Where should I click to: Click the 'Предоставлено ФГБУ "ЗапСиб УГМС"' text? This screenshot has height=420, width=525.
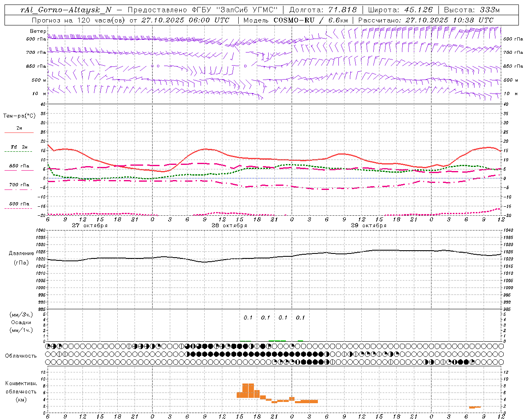pyautogui.click(x=203, y=10)
